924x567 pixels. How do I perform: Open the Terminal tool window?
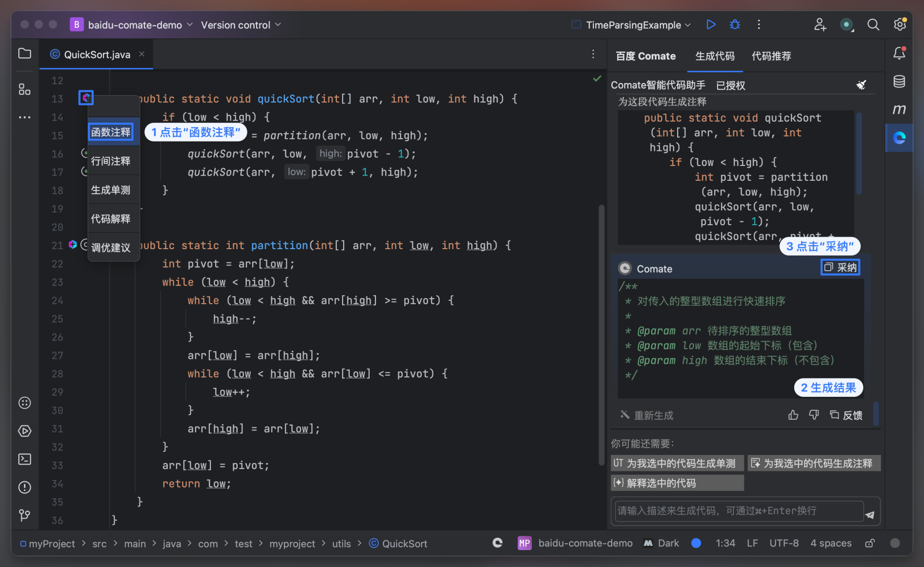[x=25, y=459]
